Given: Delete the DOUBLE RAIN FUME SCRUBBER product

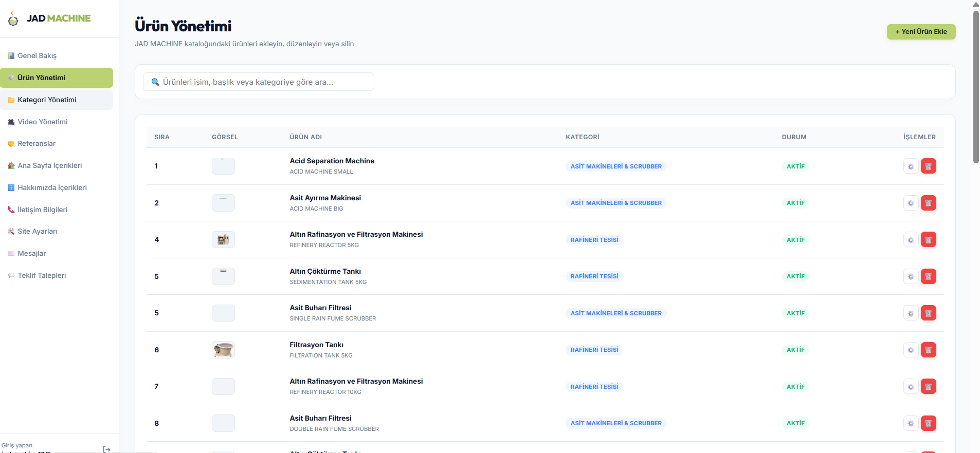Looking at the screenshot, I should pyautogui.click(x=928, y=423).
